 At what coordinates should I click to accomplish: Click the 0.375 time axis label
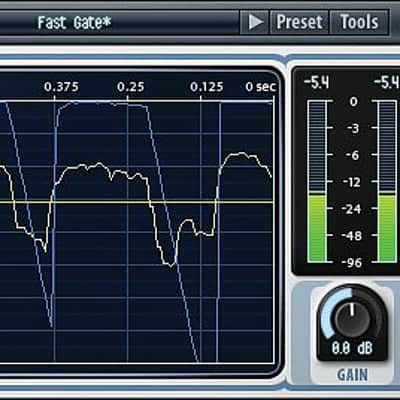[x=61, y=87]
